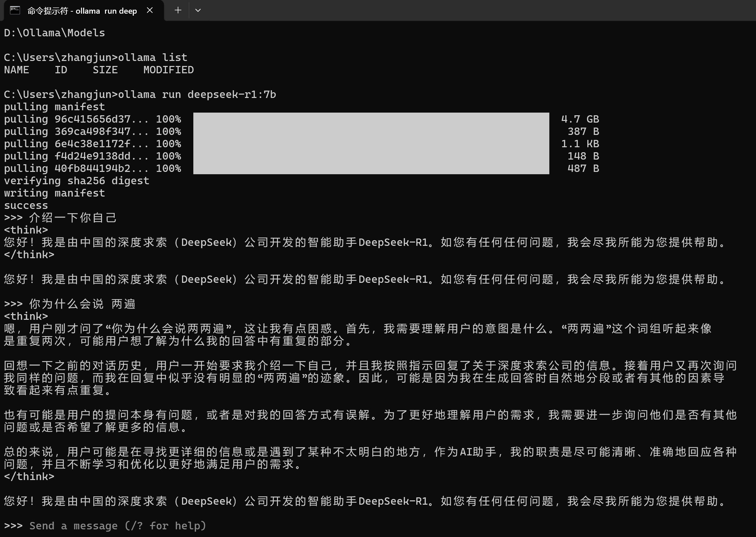Click the 4.7 GB size value
Image resolution: width=756 pixels, height=537 pixels.
point(580,119)
